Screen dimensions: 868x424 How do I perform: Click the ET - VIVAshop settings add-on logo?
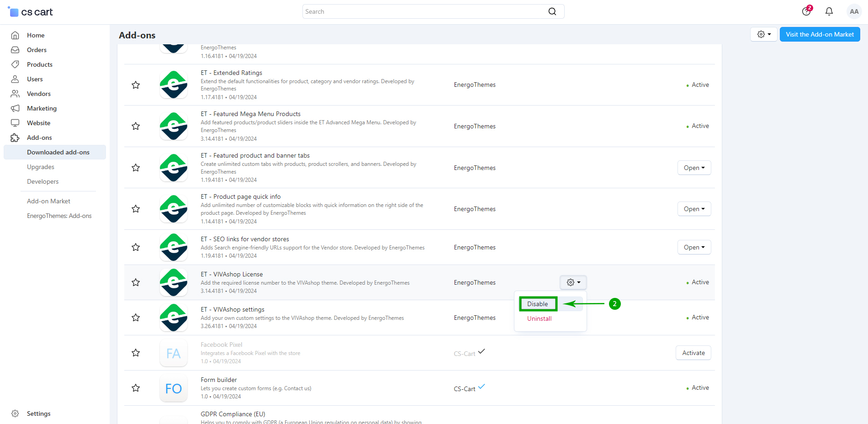click(174, 318)
